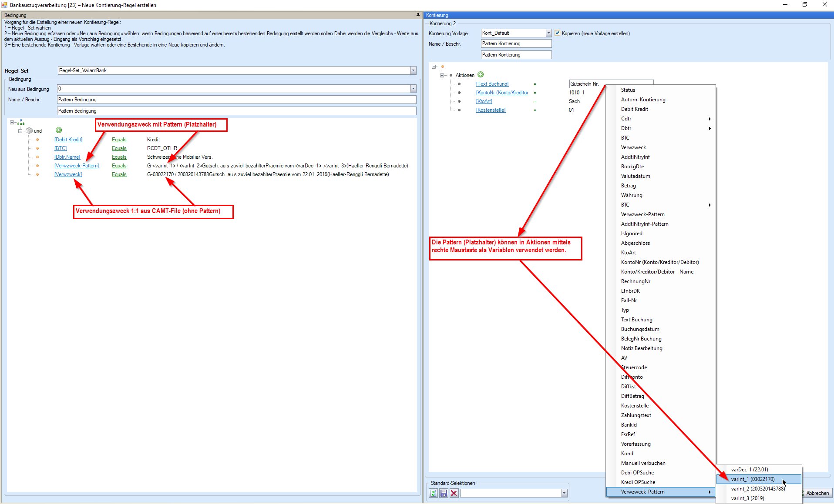Click the value 'RCDT_OTHR' in the BTC row
The image size is (834, 504).
[162, 148]
